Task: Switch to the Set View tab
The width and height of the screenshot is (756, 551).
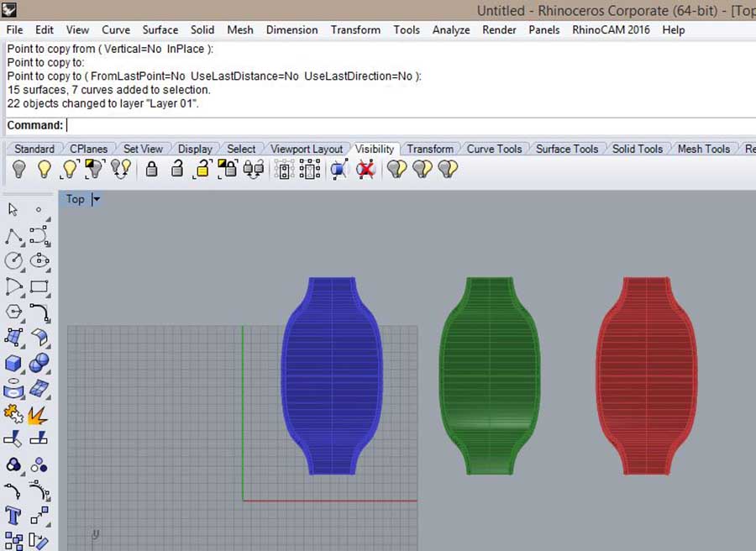Action: [x=143, y=149]
